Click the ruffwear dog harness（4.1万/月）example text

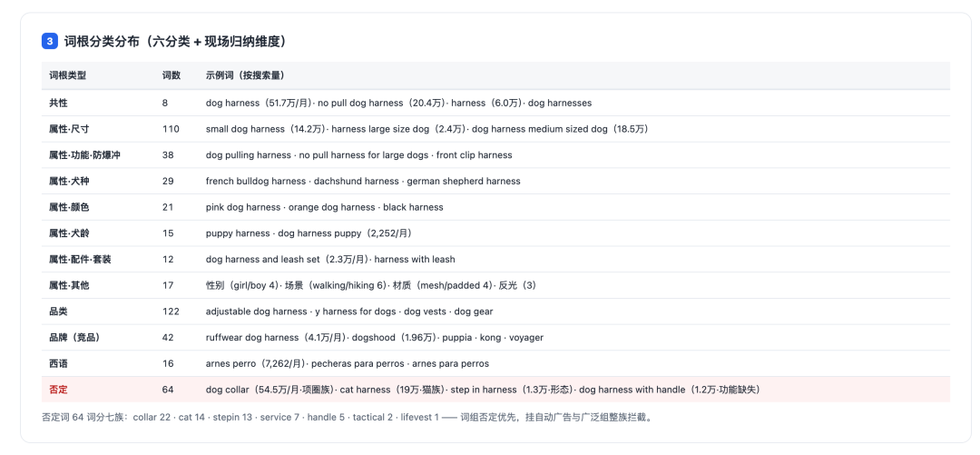[x=276, y=337]
